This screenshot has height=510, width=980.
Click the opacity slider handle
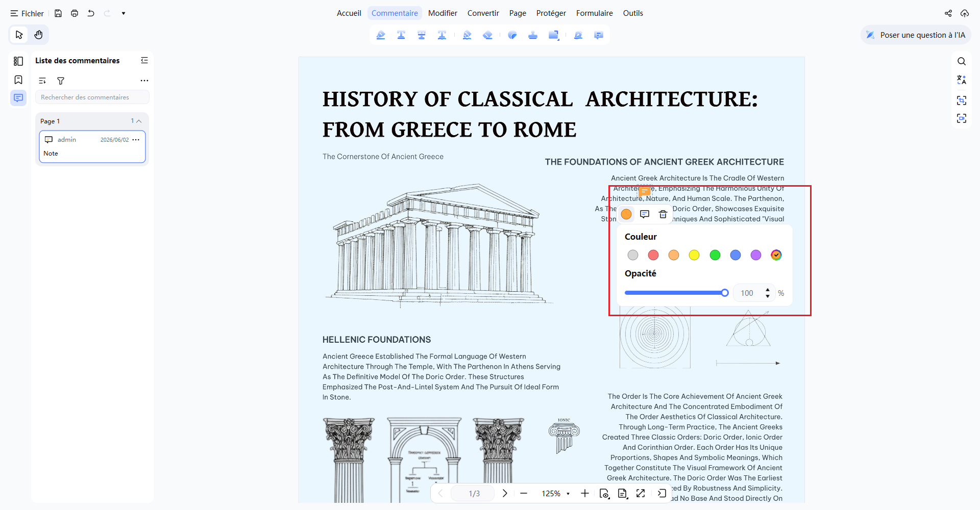pyautogui.click(x=725, y=293)
